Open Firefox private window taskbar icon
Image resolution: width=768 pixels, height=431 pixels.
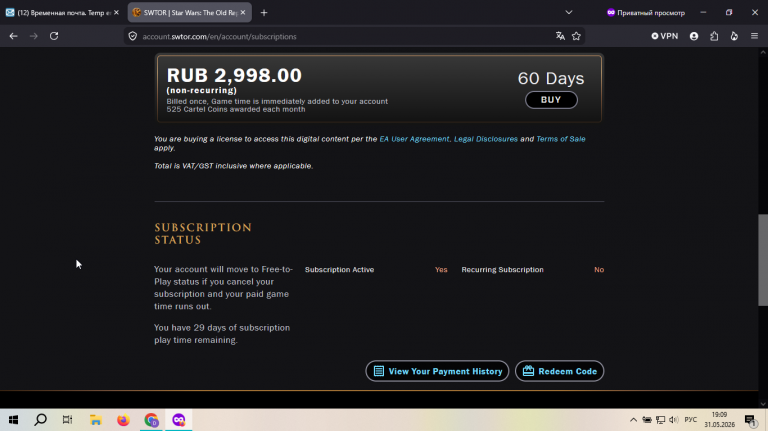(179, 420)
